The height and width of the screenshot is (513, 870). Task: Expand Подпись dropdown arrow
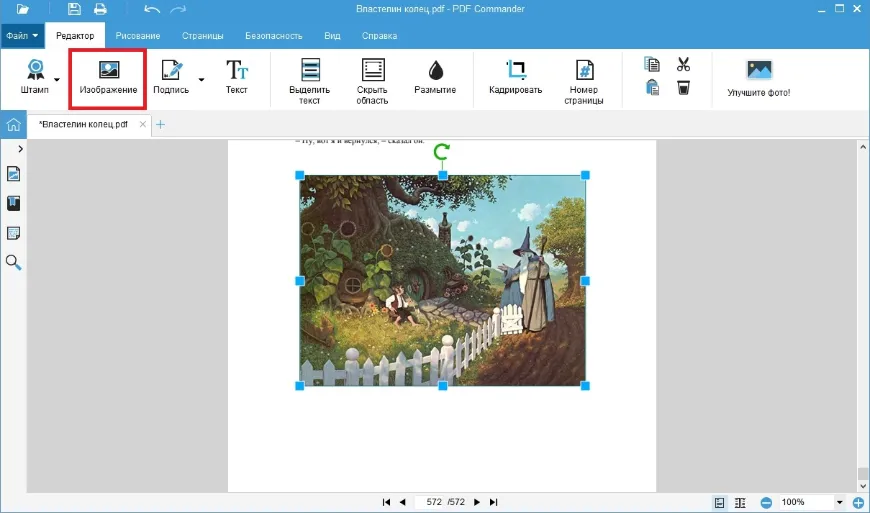pos(201,79)
